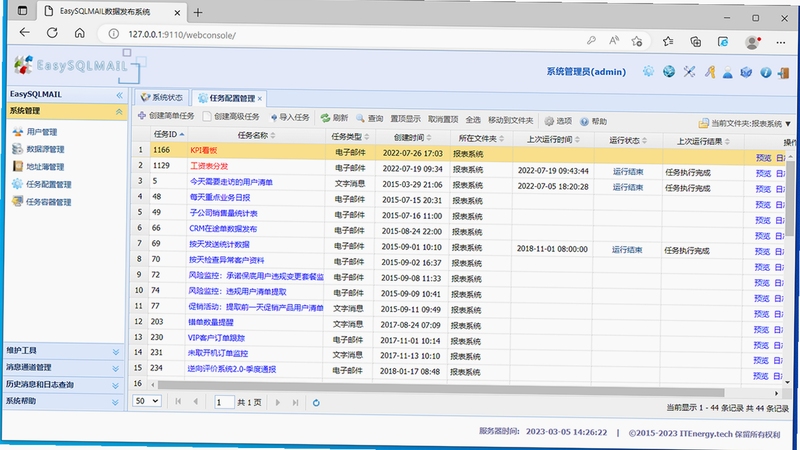This screenshot has height=450, width=800.
Task: Open a new browser tab
Action: coord(198,13)
